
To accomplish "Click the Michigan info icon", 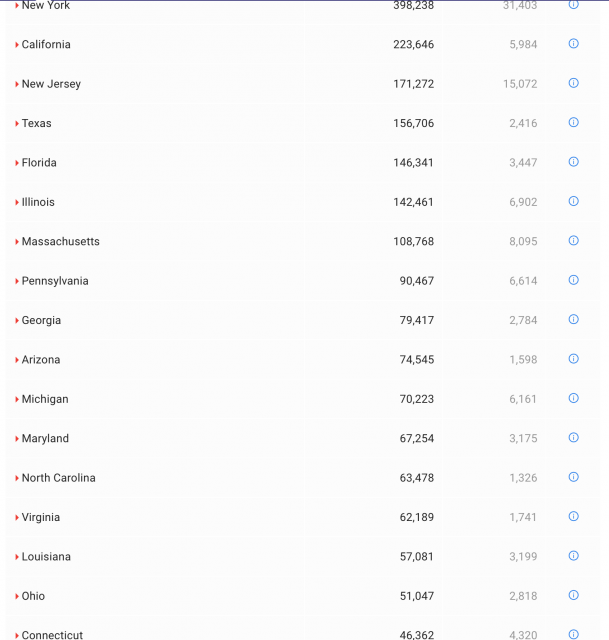I will (573, 398).
